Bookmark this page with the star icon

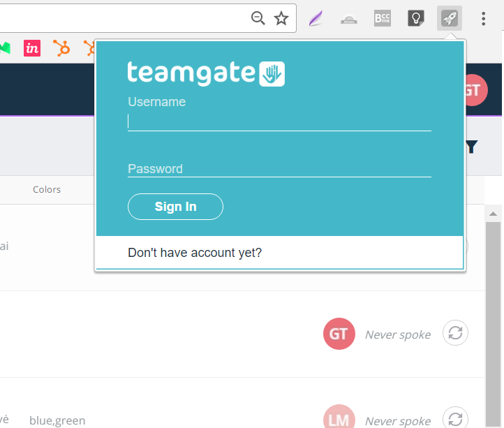[281, 18]
